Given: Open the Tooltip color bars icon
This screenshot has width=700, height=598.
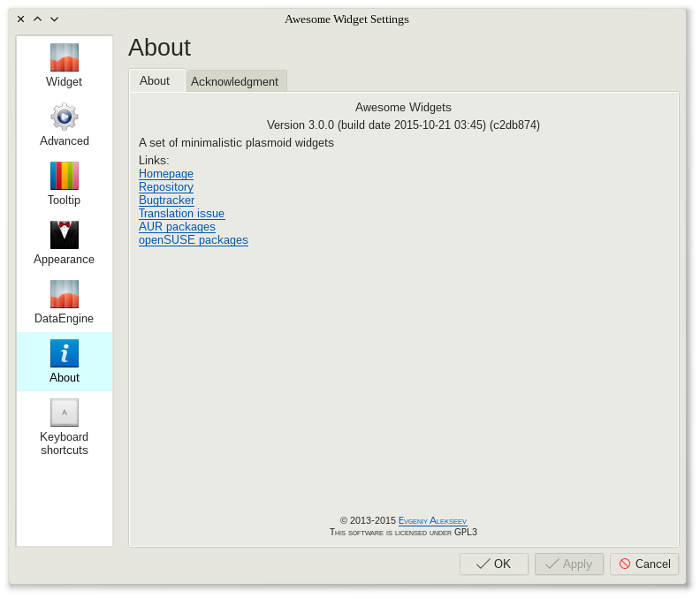Looking at the screenshot, I should pos(64,176).
